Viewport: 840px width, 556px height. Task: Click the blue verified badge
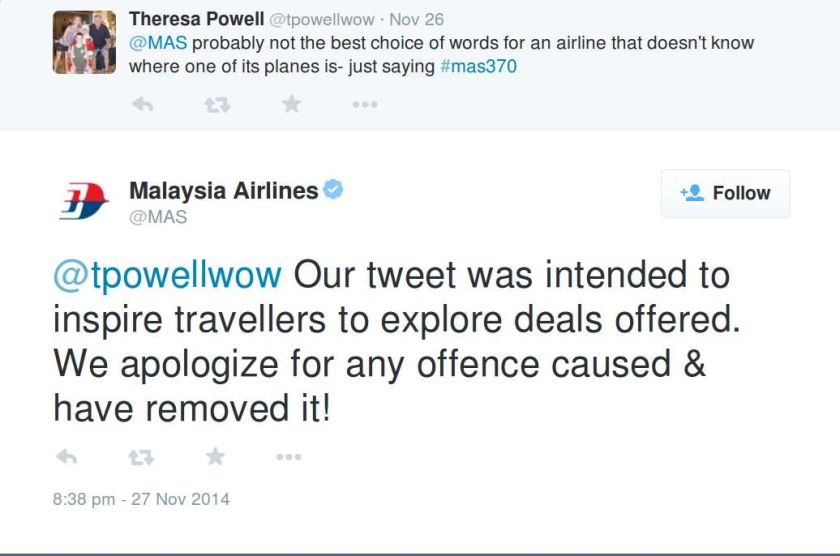[x=333, y=189]
